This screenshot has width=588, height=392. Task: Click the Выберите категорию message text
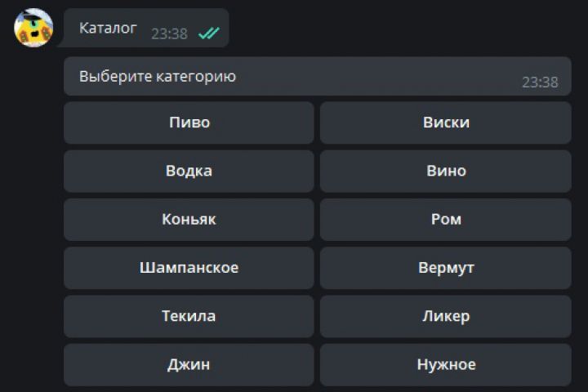point(158,77)
